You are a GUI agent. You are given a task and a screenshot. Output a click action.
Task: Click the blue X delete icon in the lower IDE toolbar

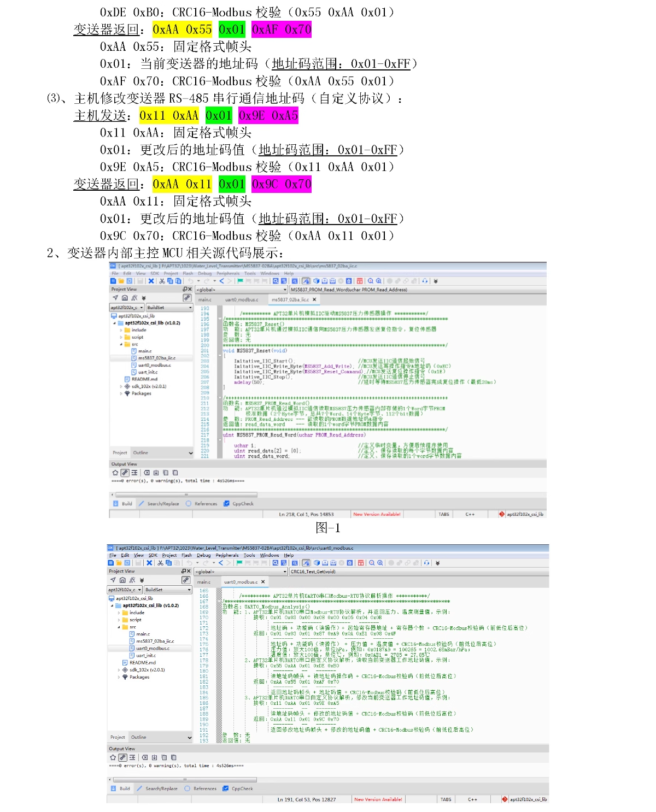(x=149, y=563)
